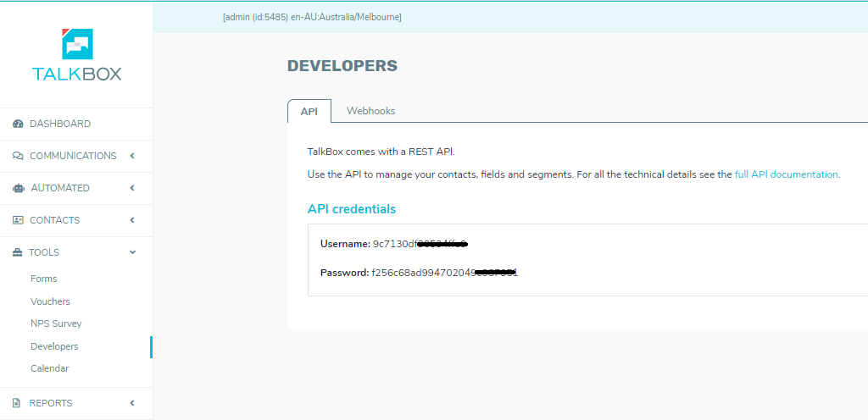Collapse the Tools menu chevron
The height and width of the screenshot is (420, 868).
coord(132,252)
